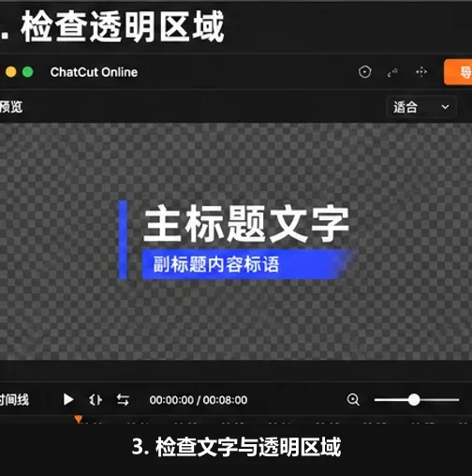Click the orange export button

click(458, 72)
